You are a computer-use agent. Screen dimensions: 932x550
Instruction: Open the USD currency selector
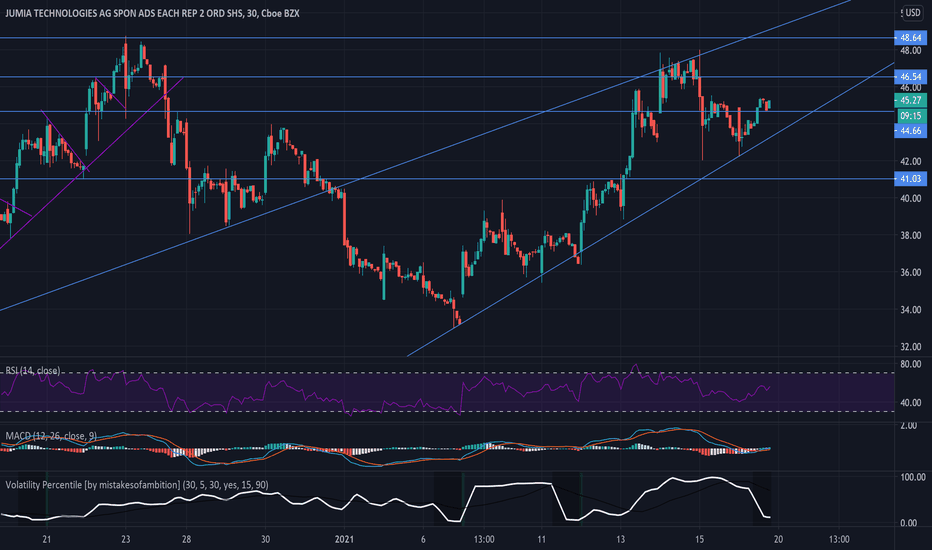coord(912,12)
